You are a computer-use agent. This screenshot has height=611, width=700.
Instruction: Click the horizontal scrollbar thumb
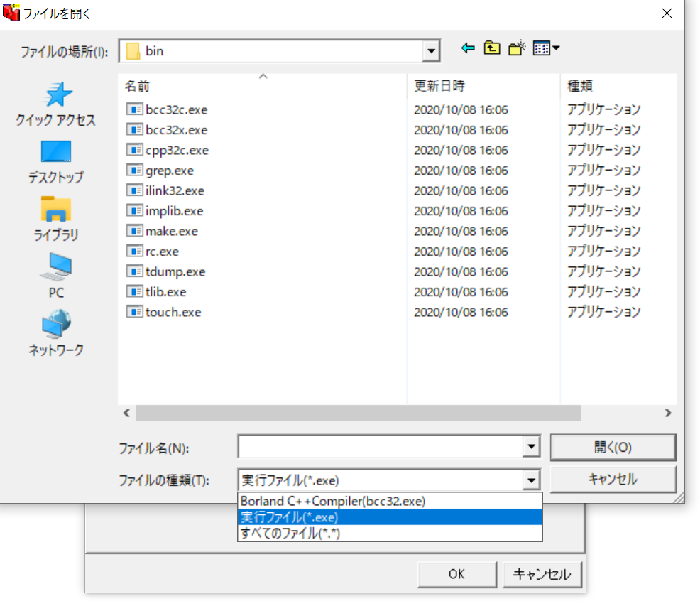coord(358,413)
